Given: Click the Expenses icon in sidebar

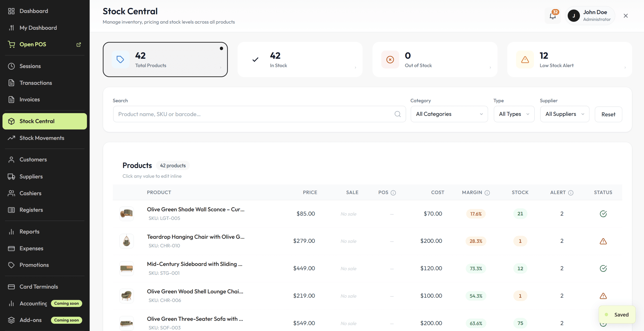Looking at the screenshot, I should coord(11,249).
